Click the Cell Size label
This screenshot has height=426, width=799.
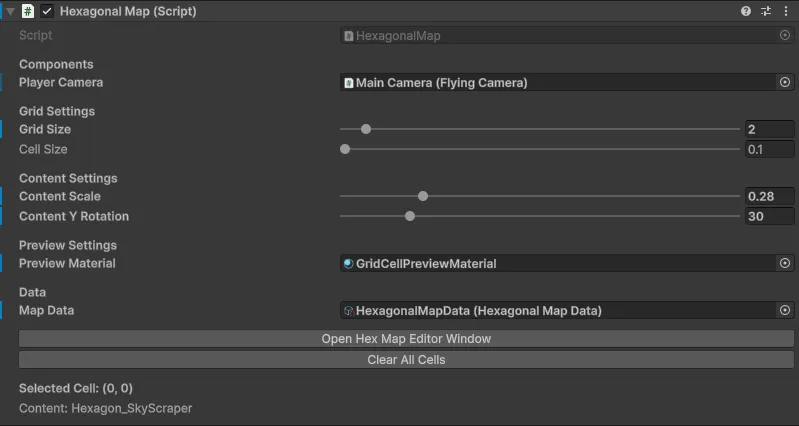pyautogui.click(x=43, y=149)
